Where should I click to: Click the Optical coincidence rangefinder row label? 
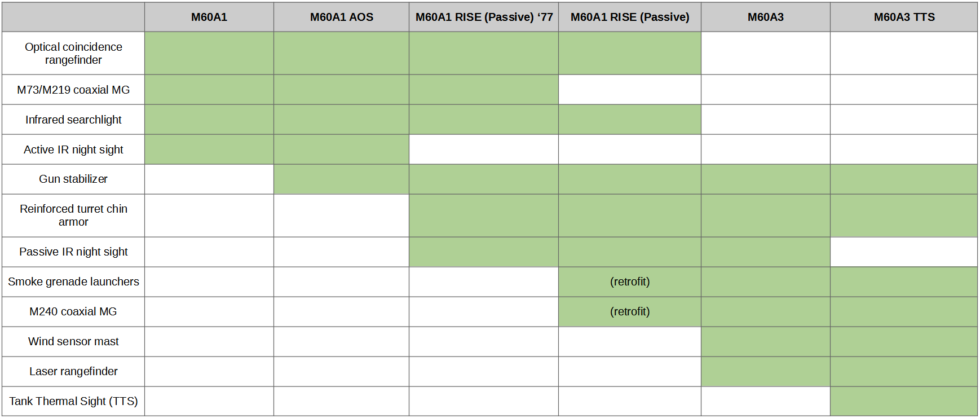pyautogui.click(x=73, y=53)
